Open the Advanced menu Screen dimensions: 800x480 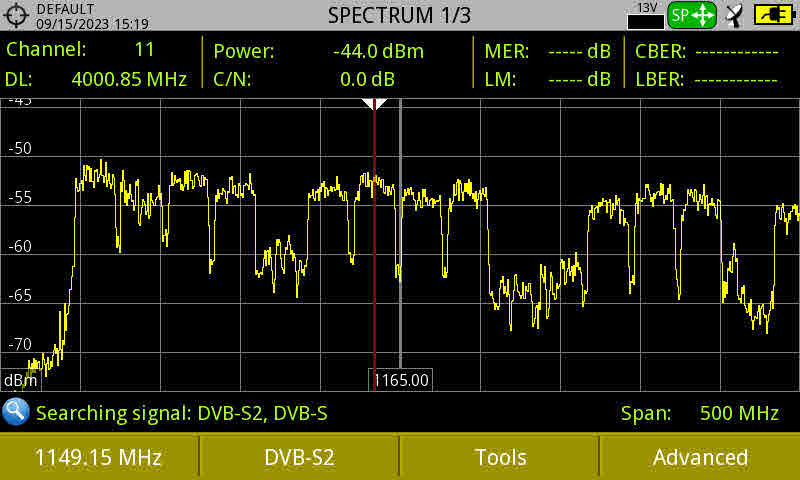(x=701, y=457)
